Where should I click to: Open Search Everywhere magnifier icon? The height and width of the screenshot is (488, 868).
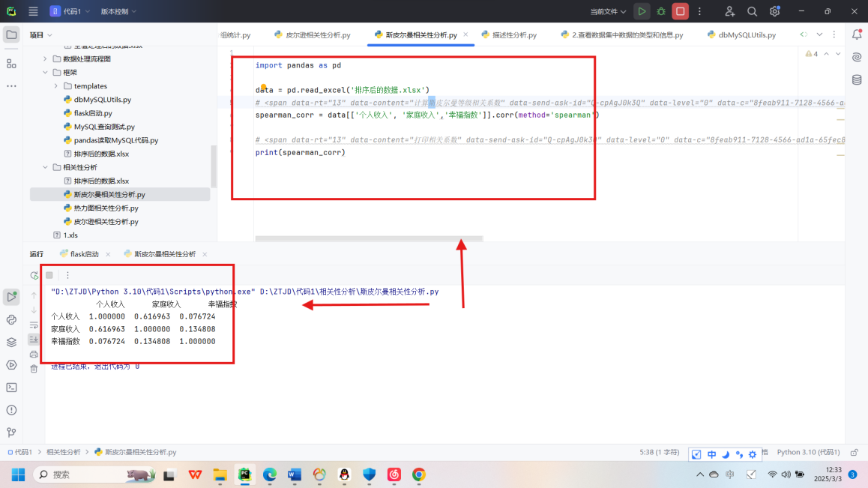tap(752, 11)
